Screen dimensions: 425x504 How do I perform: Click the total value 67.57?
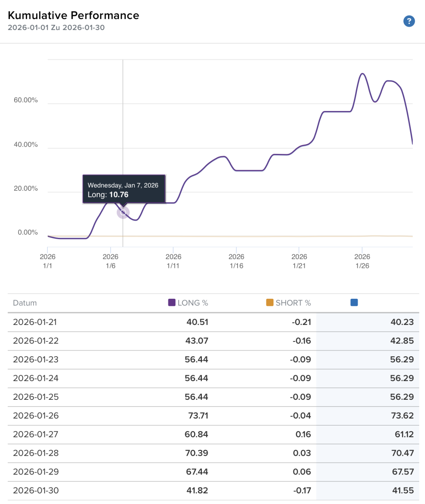click(403, 472)
